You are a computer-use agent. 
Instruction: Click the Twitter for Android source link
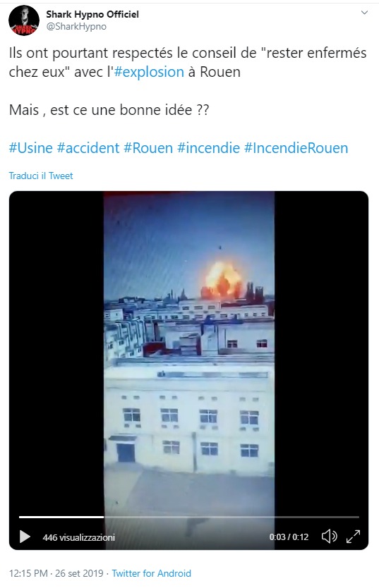tap(152, 573)
